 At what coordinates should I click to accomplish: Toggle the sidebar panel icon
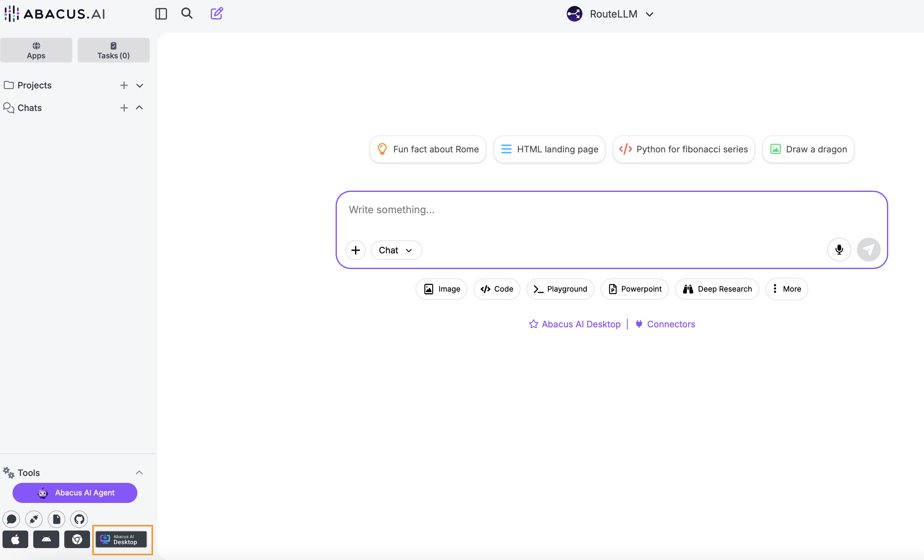click(x=161, y=14)
